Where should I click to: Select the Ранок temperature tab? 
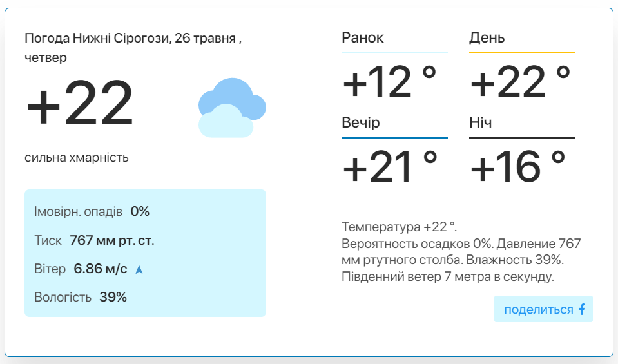point(363,37)
